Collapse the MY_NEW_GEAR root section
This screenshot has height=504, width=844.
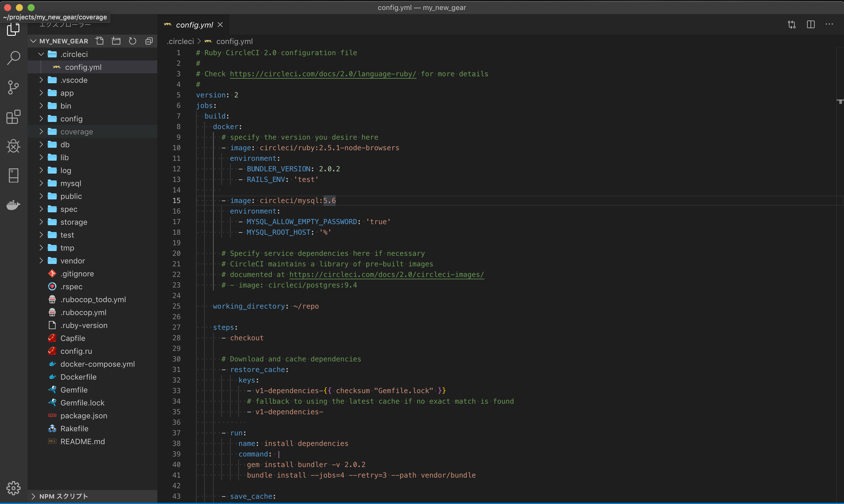tap(33, 41)
